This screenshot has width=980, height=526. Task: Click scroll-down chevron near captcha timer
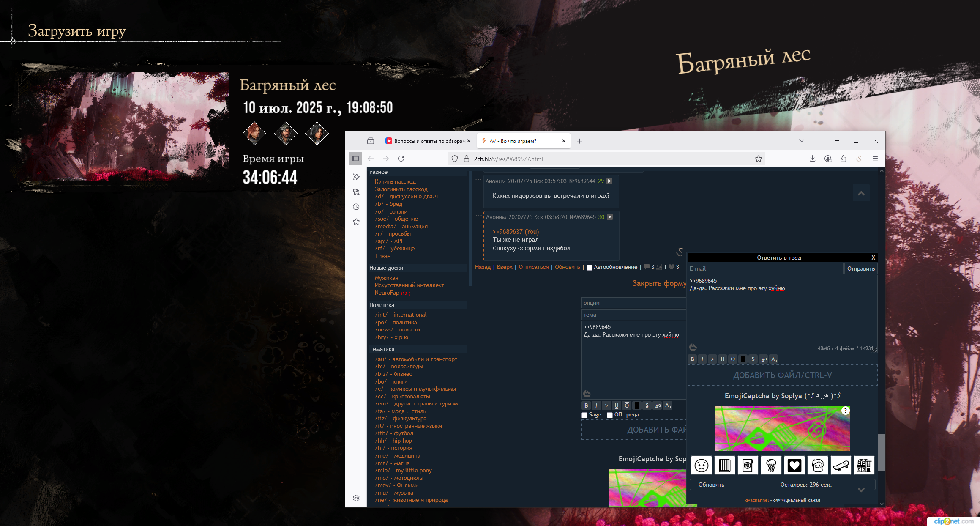click(x=861, y=490)
